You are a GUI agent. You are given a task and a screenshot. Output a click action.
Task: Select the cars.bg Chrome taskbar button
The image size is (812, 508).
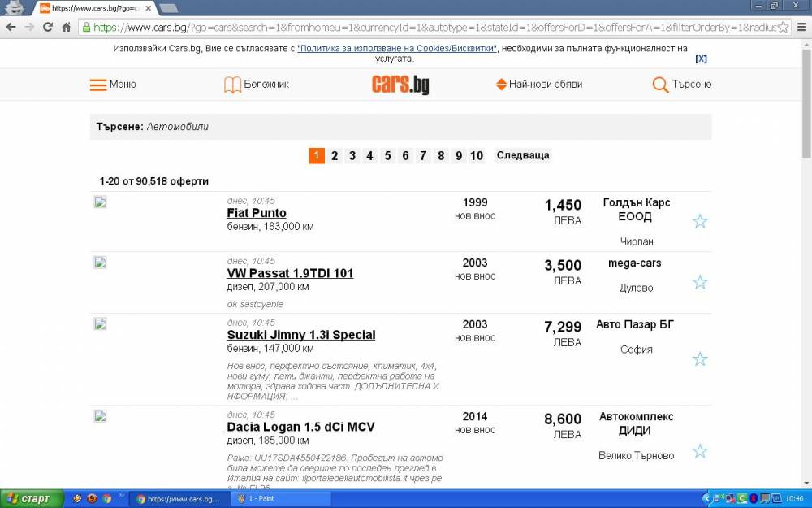(x=179, y=499)
